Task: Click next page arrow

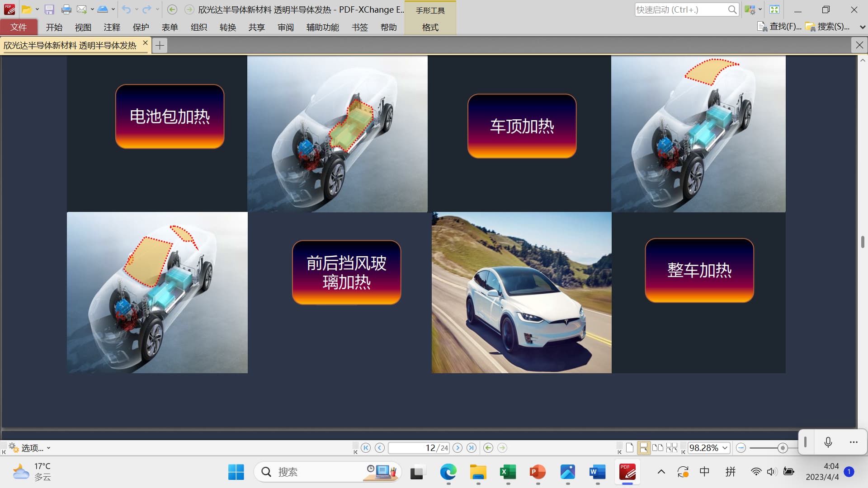Action: pos(458,448)
